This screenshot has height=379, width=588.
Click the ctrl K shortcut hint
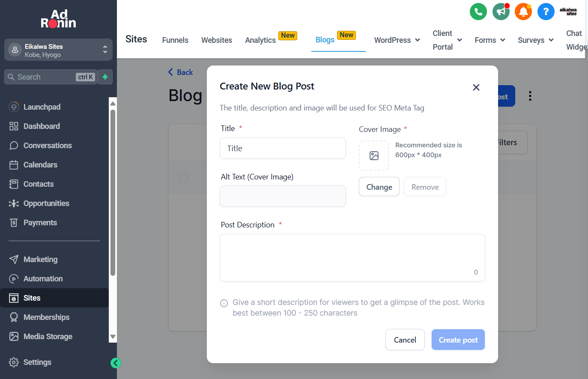coord(86,77)
